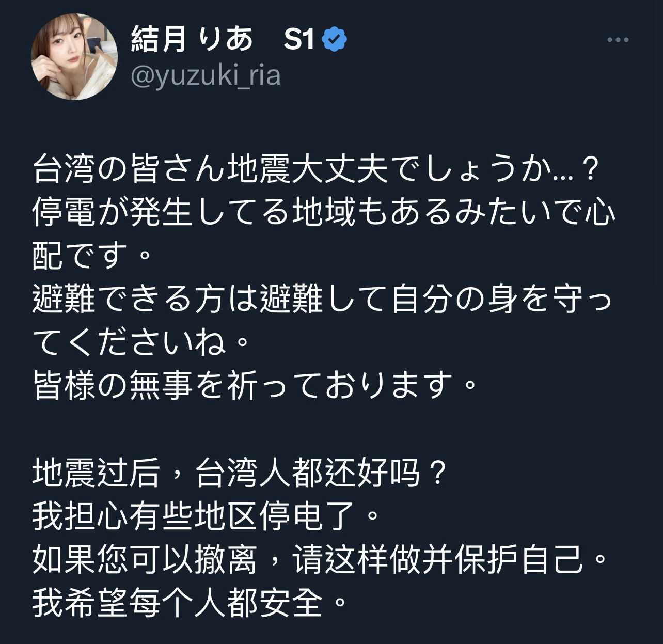Open the three-dot more options menu

[x=617, y=40]
